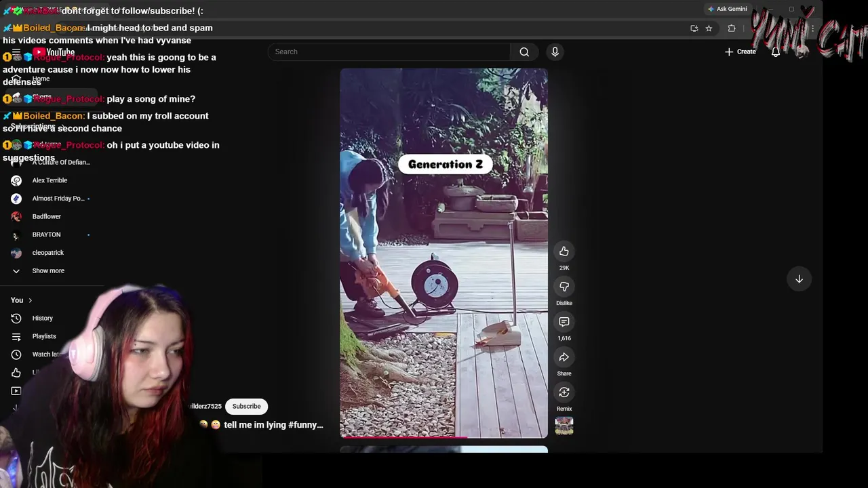Subscribe to the short's channel
Viewport: 868px width, 488px height.
(246, 406)
